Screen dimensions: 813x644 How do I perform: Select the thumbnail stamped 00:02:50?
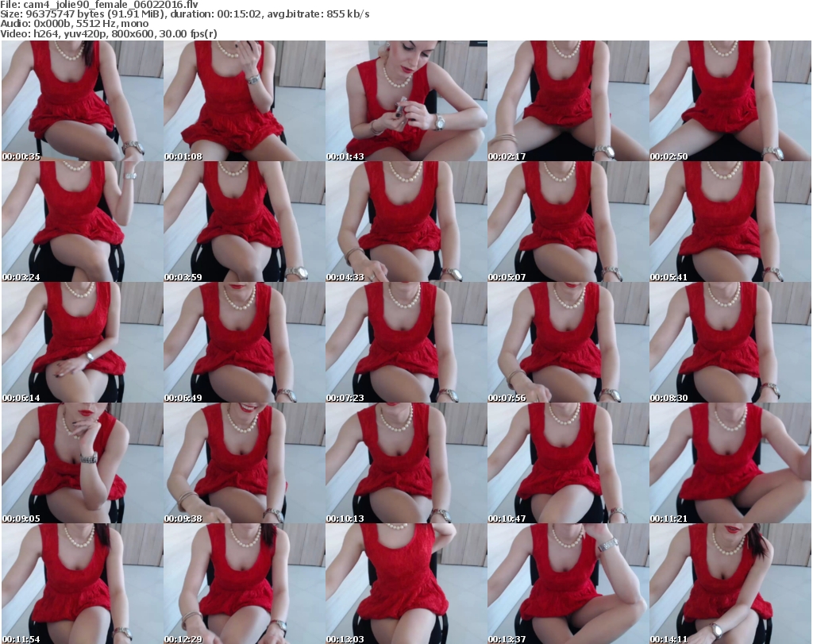[730, 101]
